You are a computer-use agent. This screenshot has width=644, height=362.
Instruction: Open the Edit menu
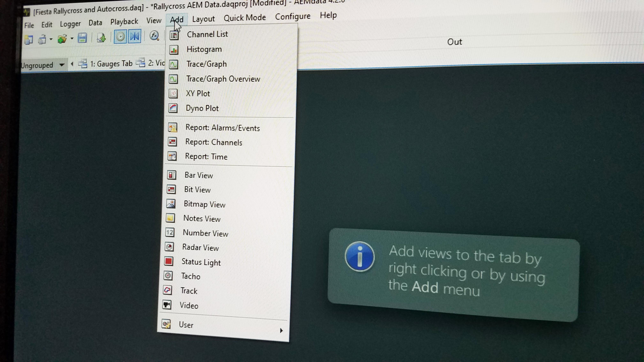47,24
